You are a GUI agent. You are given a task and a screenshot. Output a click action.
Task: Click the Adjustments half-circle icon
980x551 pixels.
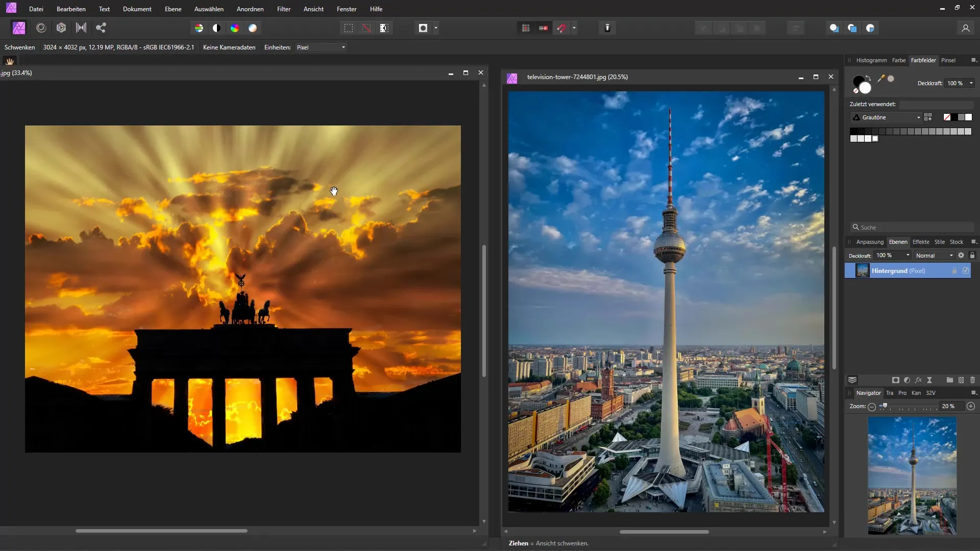[907, 380]
